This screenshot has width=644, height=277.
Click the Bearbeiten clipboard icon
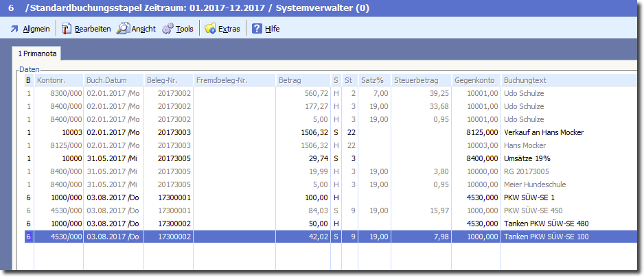(67, 29)
